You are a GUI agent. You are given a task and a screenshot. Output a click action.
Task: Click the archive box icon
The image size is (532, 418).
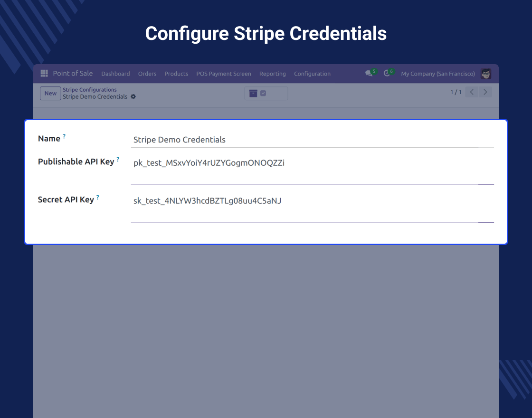[x=253, y=93]
